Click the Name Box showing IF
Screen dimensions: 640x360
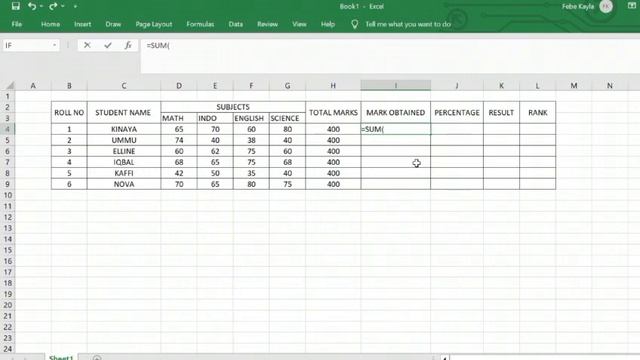(27, 45)
